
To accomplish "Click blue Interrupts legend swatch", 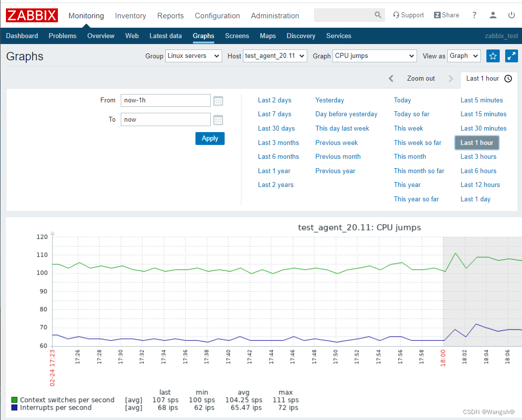I will (14, 407).
